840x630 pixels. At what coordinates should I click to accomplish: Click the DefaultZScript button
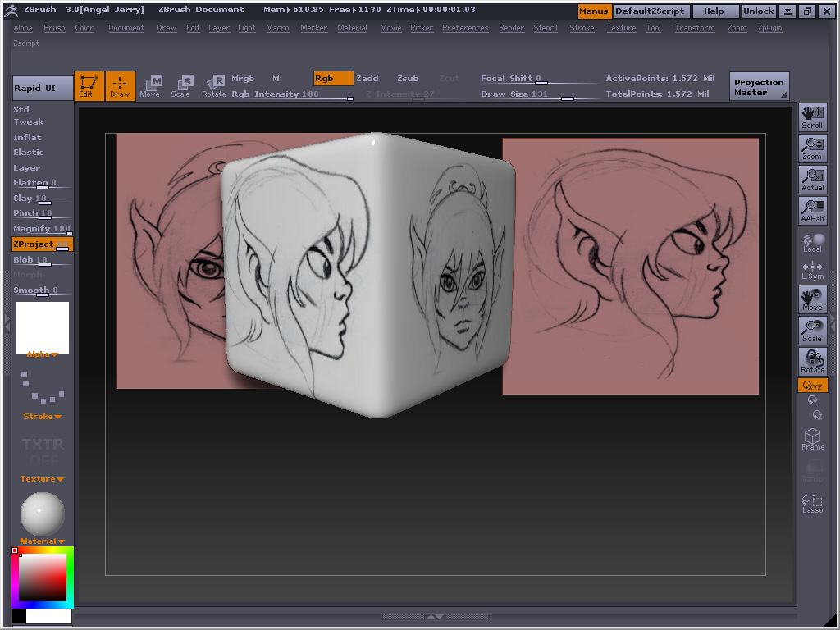pyautogui.click(x=651, y=11)
